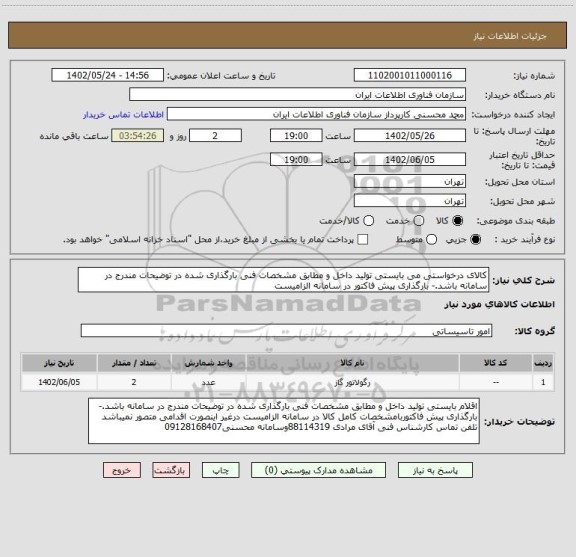Click the تاریخ نیاز column header
Screen dimensions: 576x557
[59, 363]
